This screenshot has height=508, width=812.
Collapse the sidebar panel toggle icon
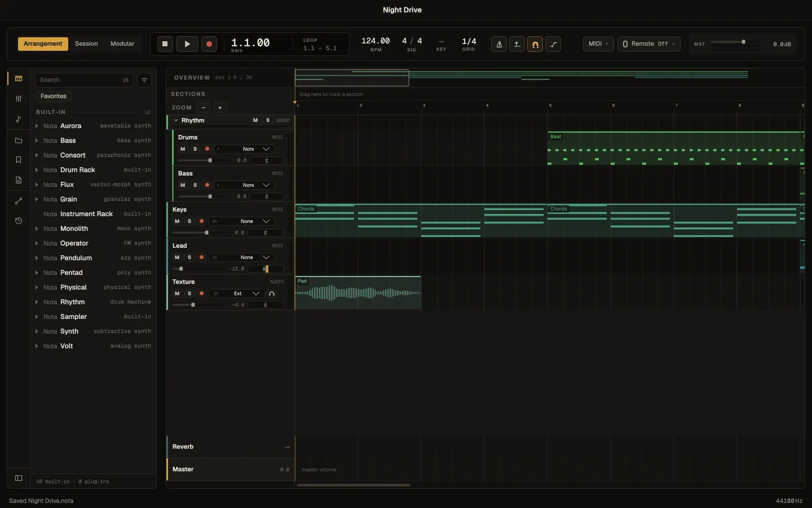(x=19, y=478)
